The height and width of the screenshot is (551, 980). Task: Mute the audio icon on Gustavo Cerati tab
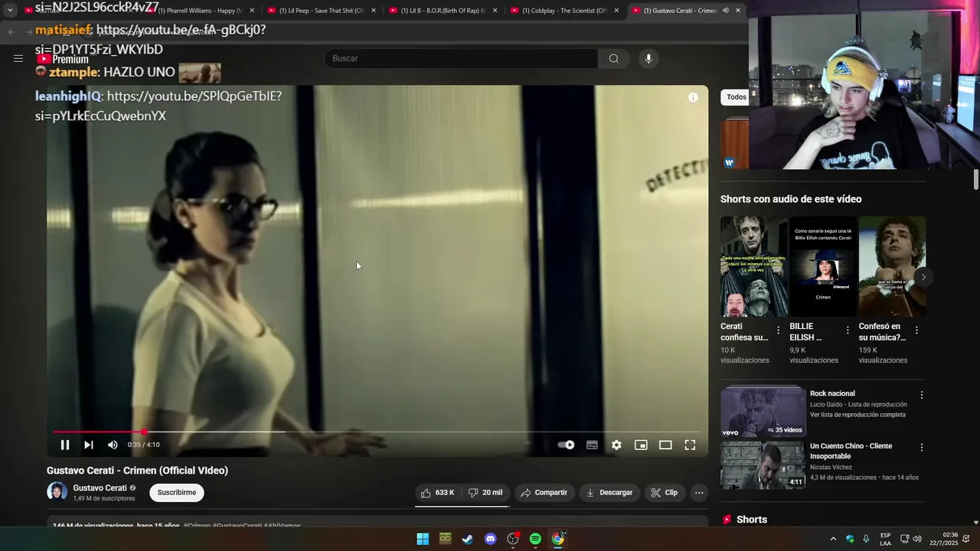pyautogui.click(x=725, y=11)
